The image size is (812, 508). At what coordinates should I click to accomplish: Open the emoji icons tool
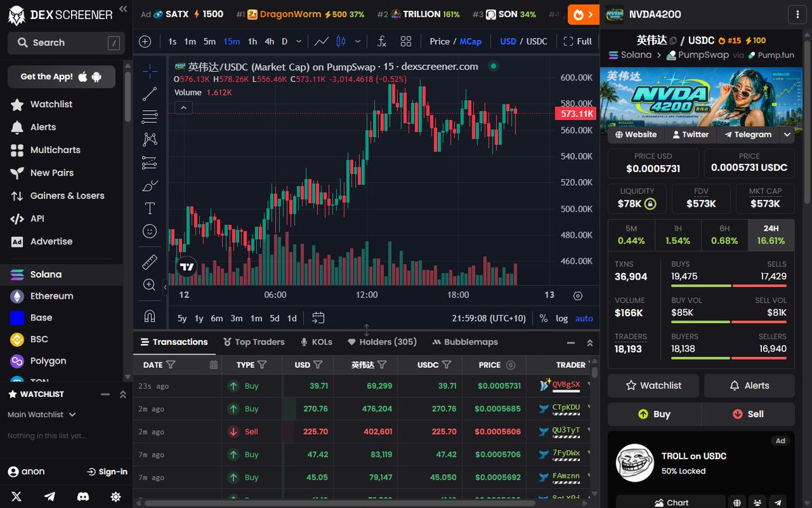(x=150, y=231)
